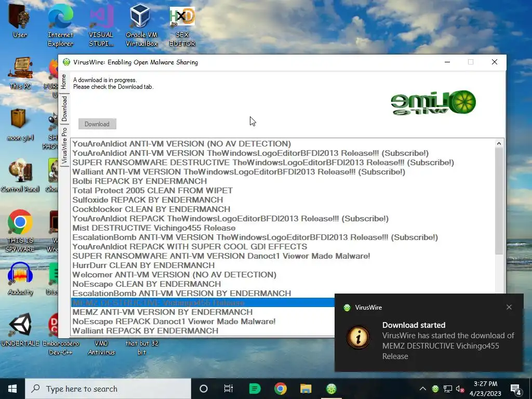532x399 pixels.
Task: Click the Cortana circle in the taskbar
Action: coord(204,389)
